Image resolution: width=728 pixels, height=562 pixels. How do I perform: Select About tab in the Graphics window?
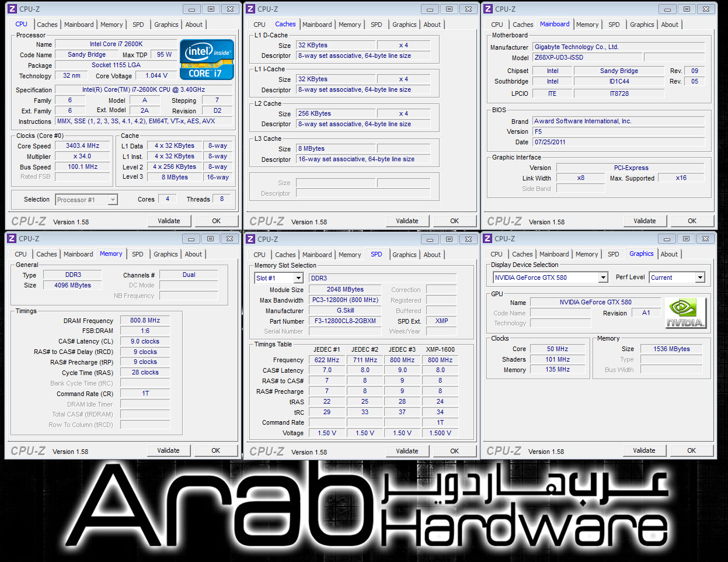(670, 254)
